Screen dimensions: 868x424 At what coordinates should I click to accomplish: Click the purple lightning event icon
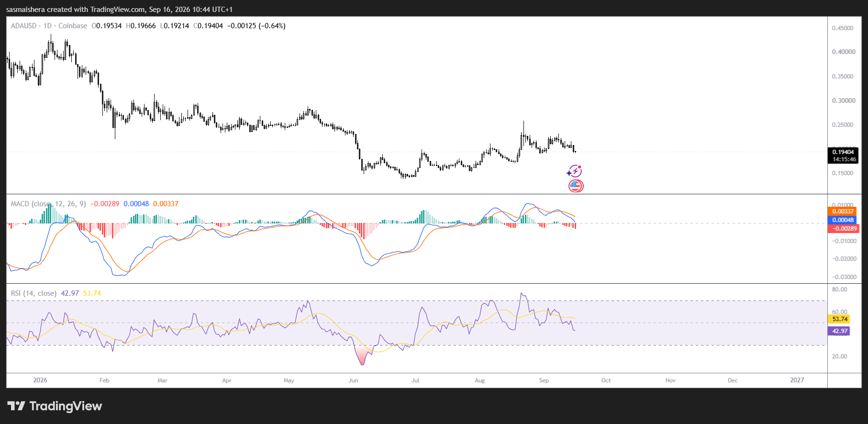click(574, 171)
